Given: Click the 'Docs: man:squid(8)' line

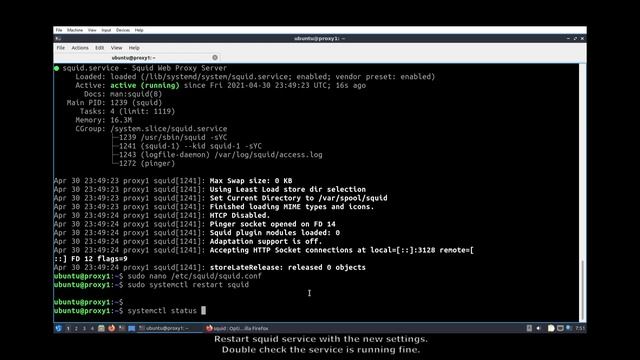Looking at the screenshot, I should coord(123,94).
